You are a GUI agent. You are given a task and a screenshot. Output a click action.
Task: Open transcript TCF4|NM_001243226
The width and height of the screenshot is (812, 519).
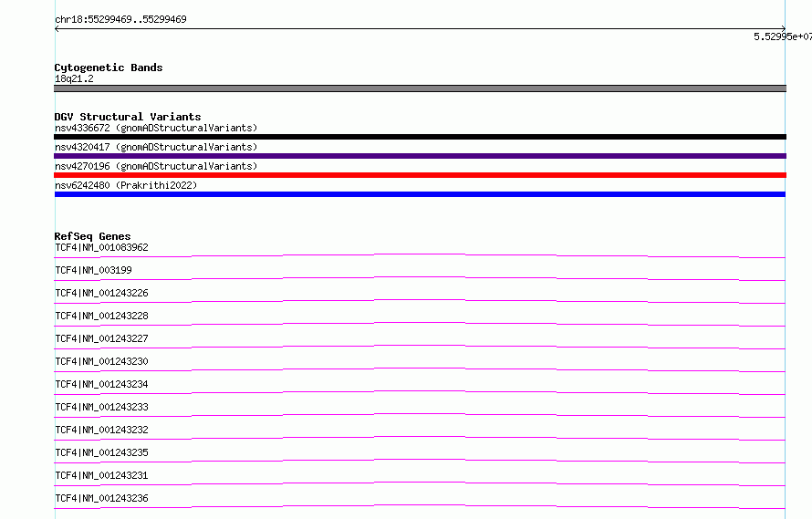(101, 293)
